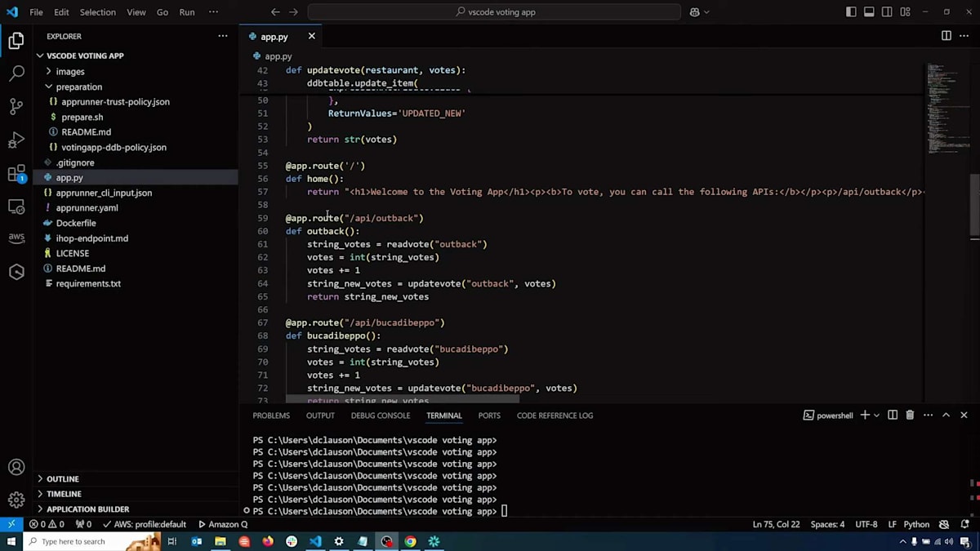Image resolution: width=980 pixels, height=551 pixels.
Task: Expand the OUTLINE section
Action: (x=62, y=479)
